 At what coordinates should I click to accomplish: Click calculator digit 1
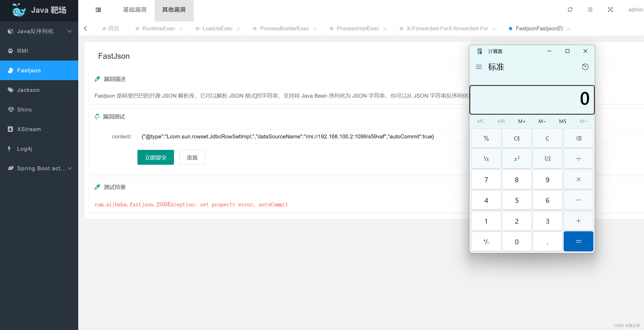click(486, 221)
